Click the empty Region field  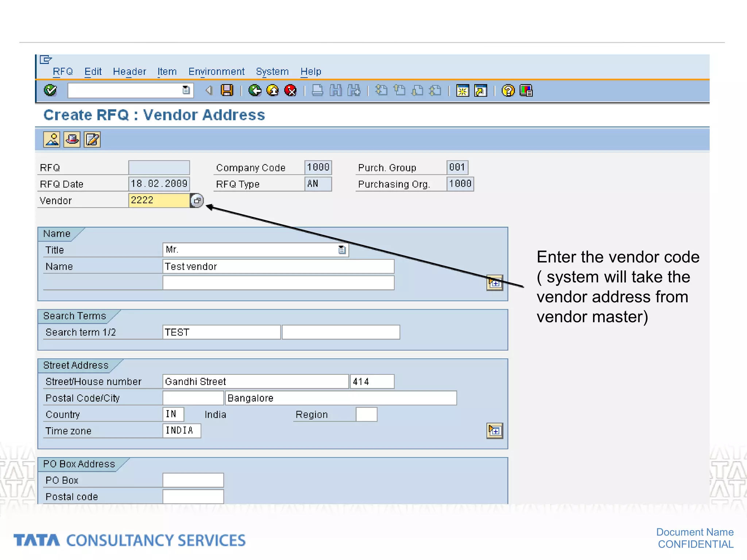click(367, 414)
